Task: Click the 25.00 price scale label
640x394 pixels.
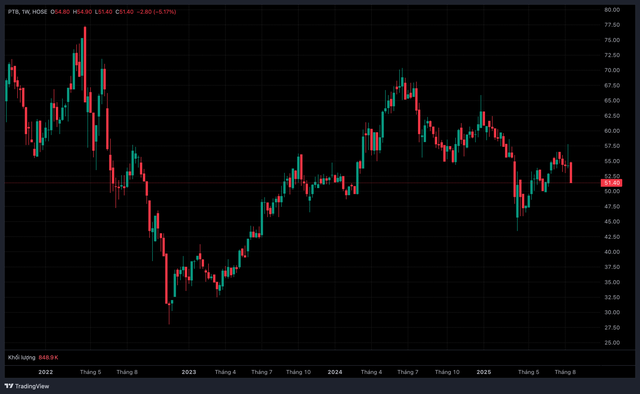Action: click(x=612, y=343)
